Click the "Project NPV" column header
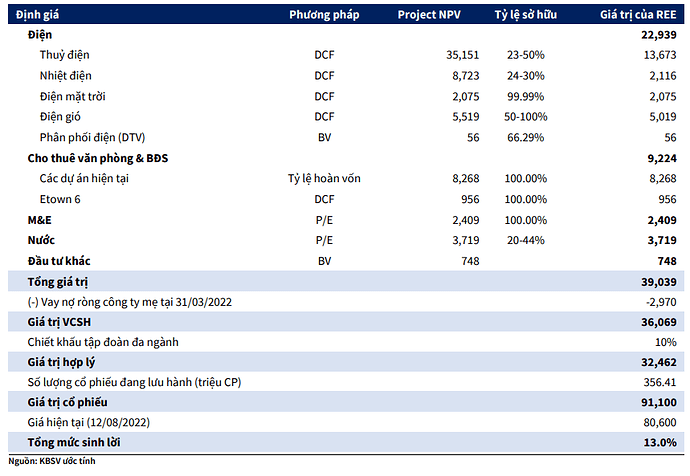Viewport: 690px width, 476px height. (432, 15)
